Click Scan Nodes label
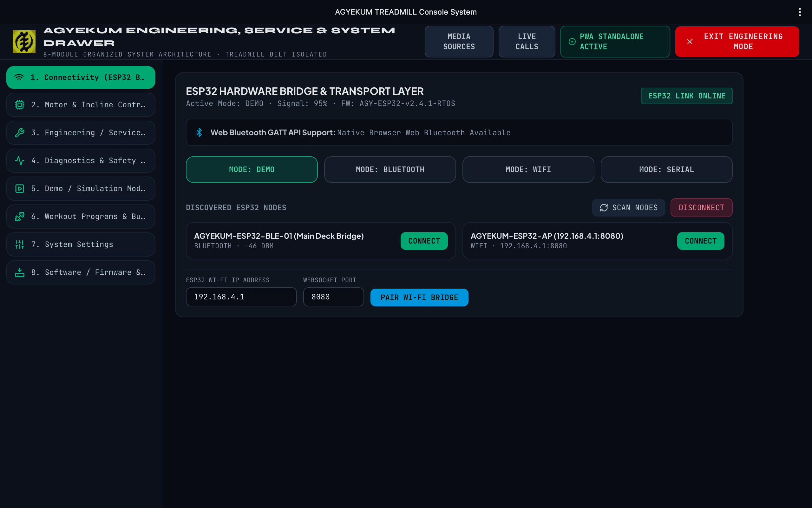This screenshot has width=812, height=508. click(x=635, y=208)
